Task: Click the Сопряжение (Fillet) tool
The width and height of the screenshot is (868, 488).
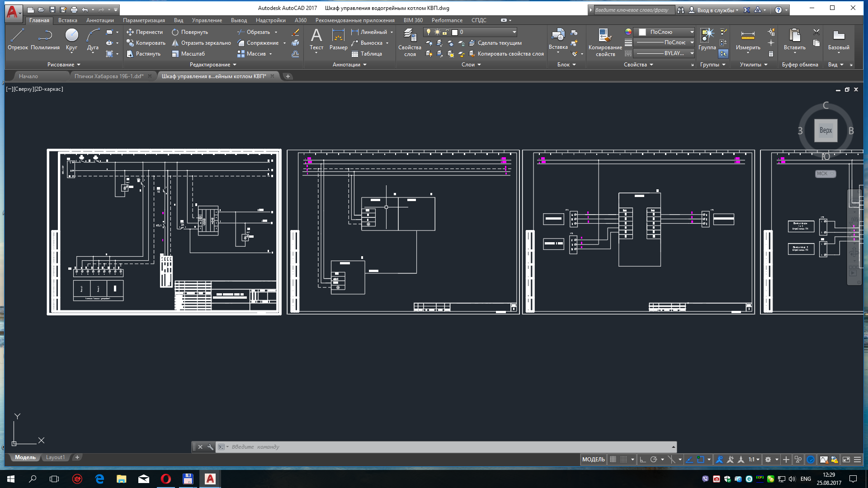Action: (x=258, y=43)
